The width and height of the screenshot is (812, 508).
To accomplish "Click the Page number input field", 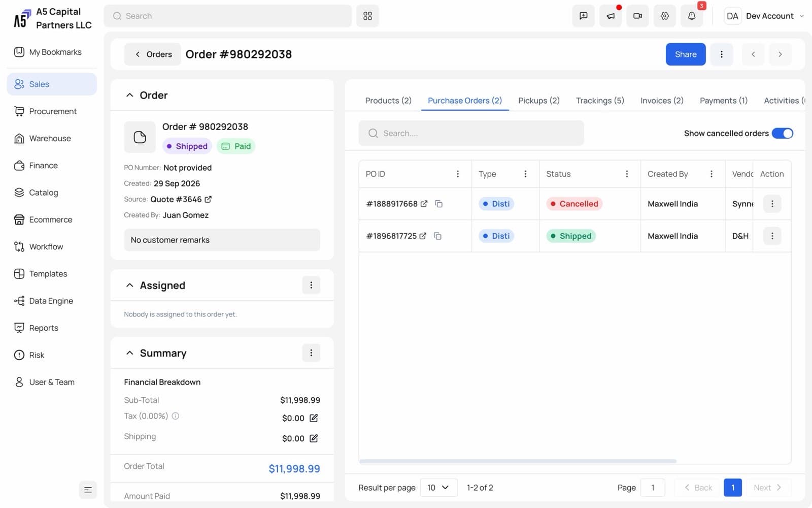I will (653, 488).
